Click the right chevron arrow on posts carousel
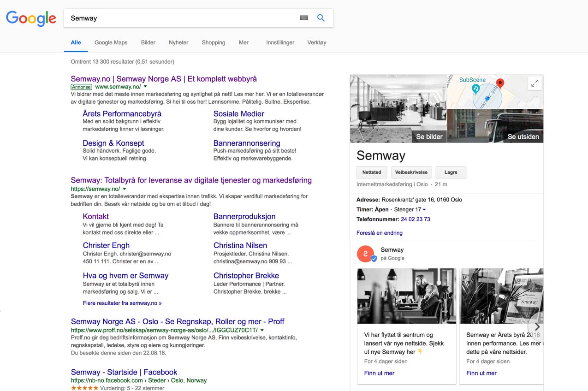588x391 pixels. (x=537, y=326)
